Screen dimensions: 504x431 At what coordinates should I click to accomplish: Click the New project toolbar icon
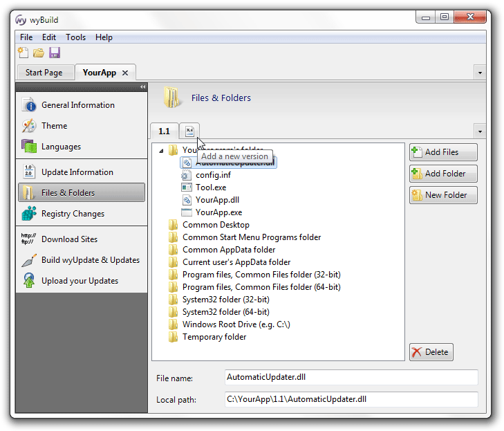23,53
